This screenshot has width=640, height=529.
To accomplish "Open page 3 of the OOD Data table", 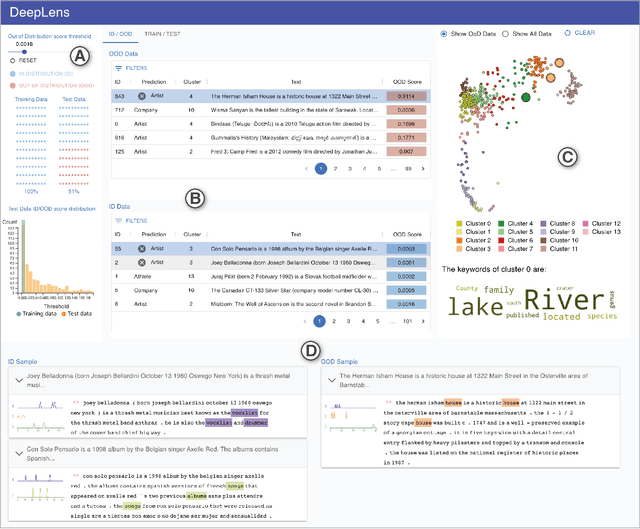I will (350, 169).
